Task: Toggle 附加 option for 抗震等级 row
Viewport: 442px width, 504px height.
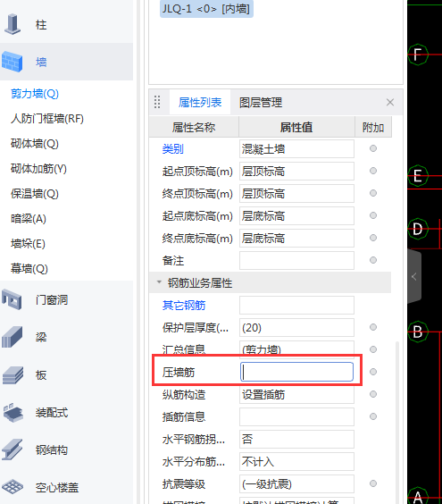Action: pos(373,483)
